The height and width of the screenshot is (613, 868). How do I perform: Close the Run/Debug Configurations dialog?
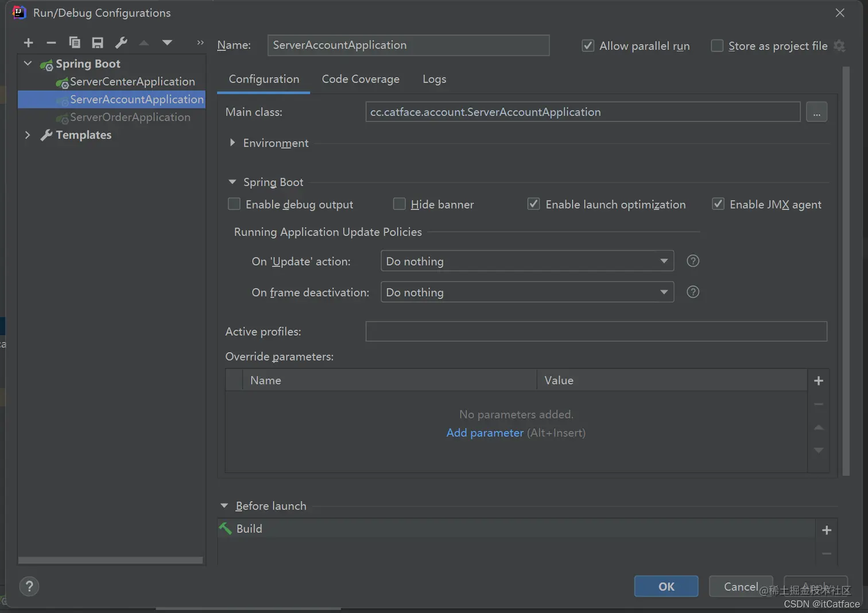(840, 13)
